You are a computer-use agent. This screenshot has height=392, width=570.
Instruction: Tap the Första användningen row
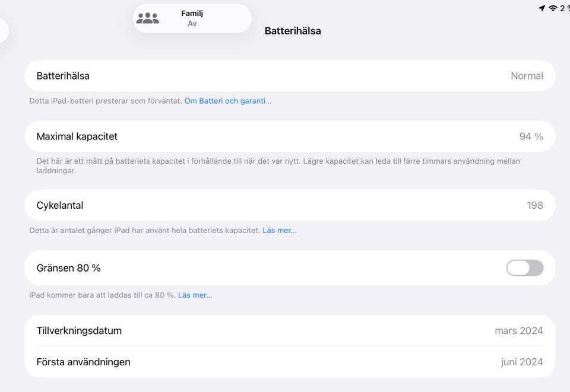pos(290,362)
